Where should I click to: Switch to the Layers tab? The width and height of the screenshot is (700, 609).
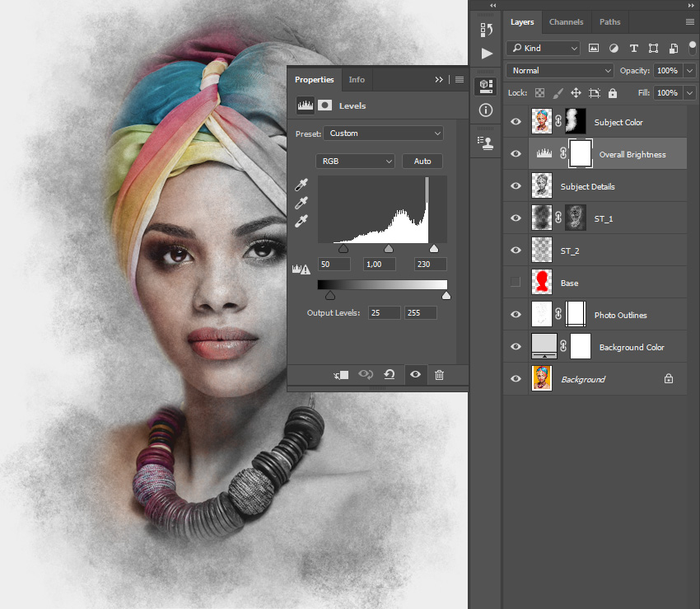tap(522, 22)
